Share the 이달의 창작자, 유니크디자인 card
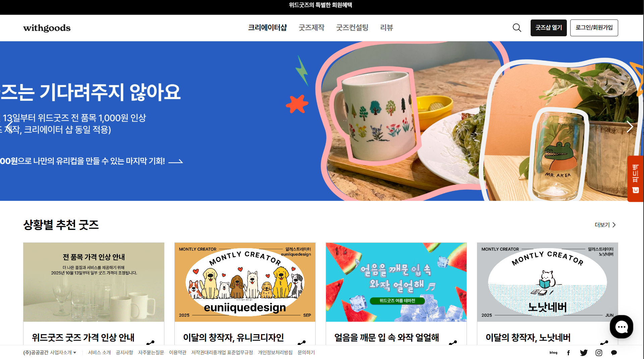 click(302, 343)
